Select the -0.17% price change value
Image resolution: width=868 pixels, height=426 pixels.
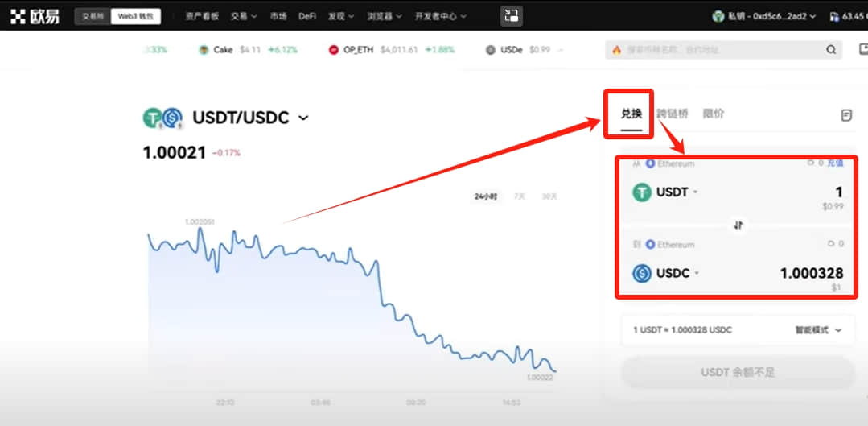tap(226, 153)
